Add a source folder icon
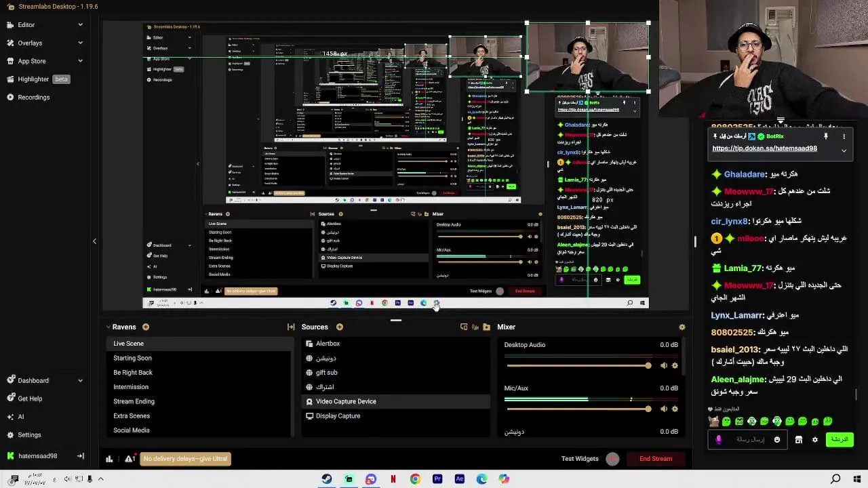The width and height of the screenshot is (868, 488). (487, 327)
